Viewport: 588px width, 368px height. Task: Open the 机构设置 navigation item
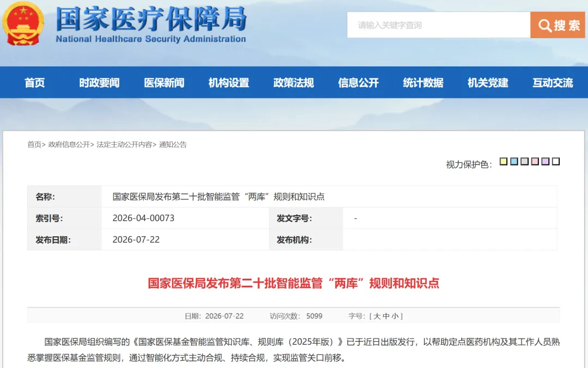tap(229, 83)
